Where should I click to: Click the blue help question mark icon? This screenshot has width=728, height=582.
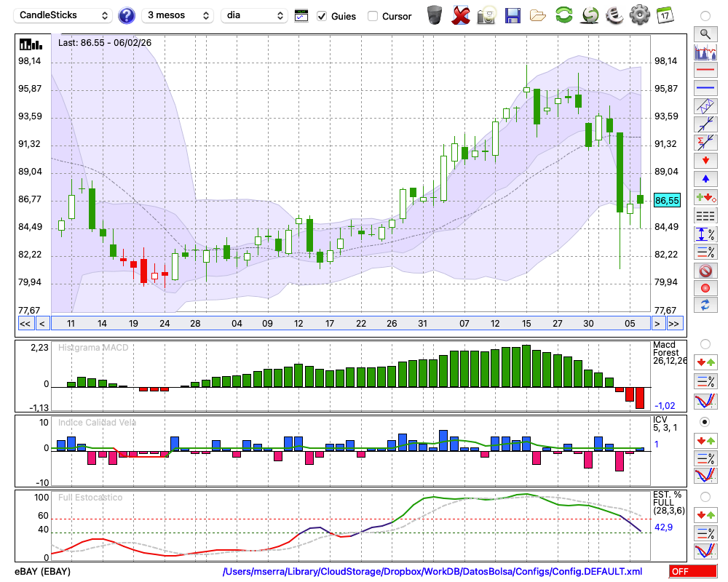click(x=127, y=15)
